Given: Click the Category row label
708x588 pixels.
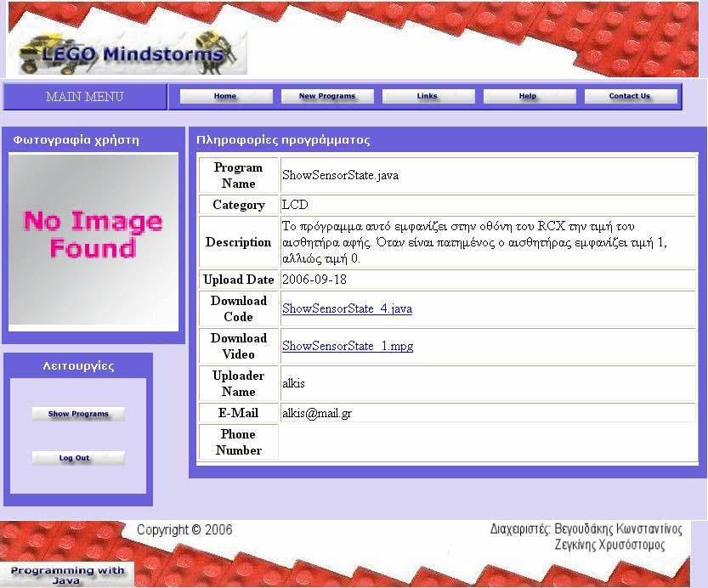Looking at the screenshot, I should pyautogui.click(x=238, y=205).
